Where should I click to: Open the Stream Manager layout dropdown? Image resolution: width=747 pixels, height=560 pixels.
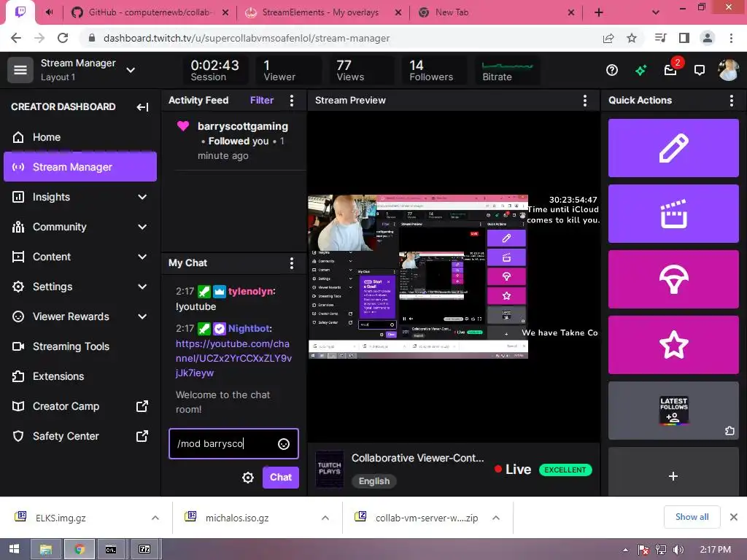tap(131, 70)
